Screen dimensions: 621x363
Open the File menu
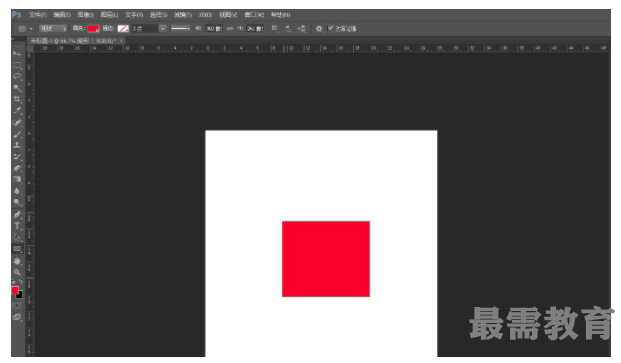[38, 15]
